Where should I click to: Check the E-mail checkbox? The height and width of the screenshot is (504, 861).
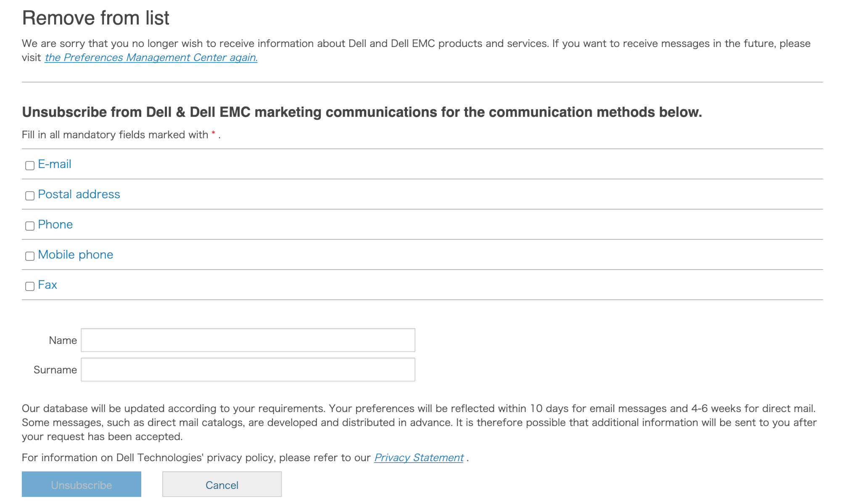pyautogui.click(x=30, y=165)
